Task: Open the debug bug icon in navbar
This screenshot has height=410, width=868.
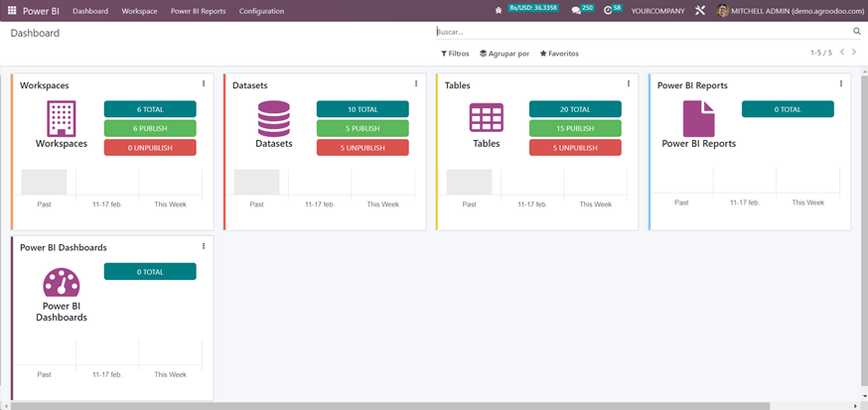Action: (498, 11)
